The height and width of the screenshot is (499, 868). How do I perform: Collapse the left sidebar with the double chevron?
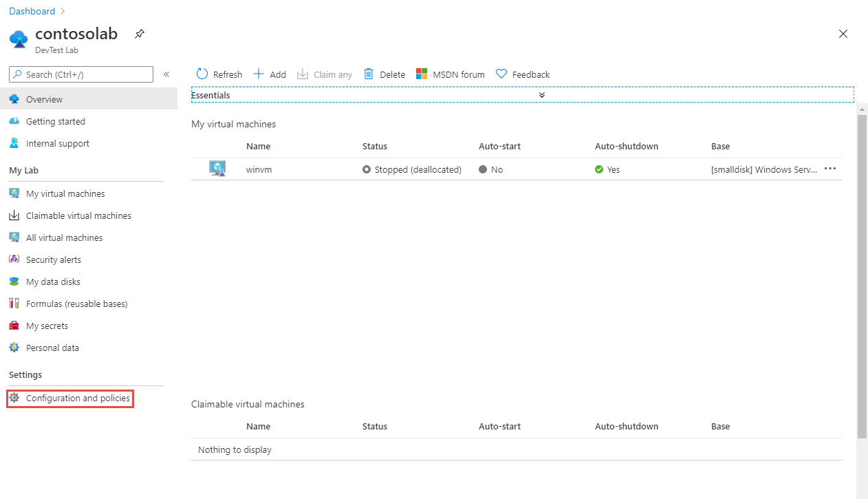166,74
